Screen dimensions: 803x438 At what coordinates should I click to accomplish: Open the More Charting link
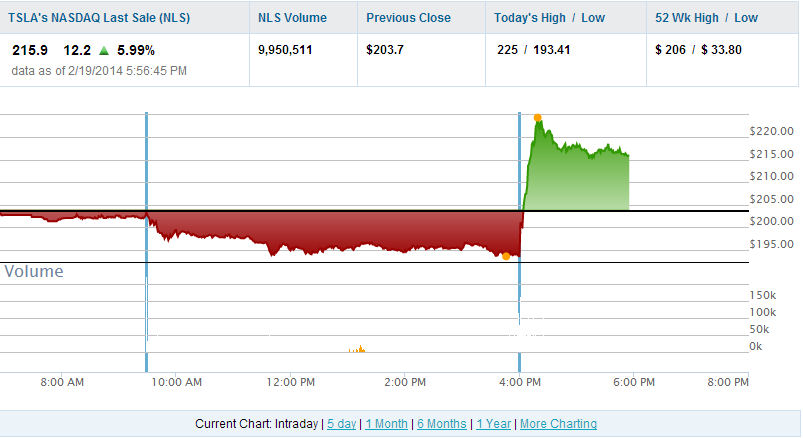(559, 424)
